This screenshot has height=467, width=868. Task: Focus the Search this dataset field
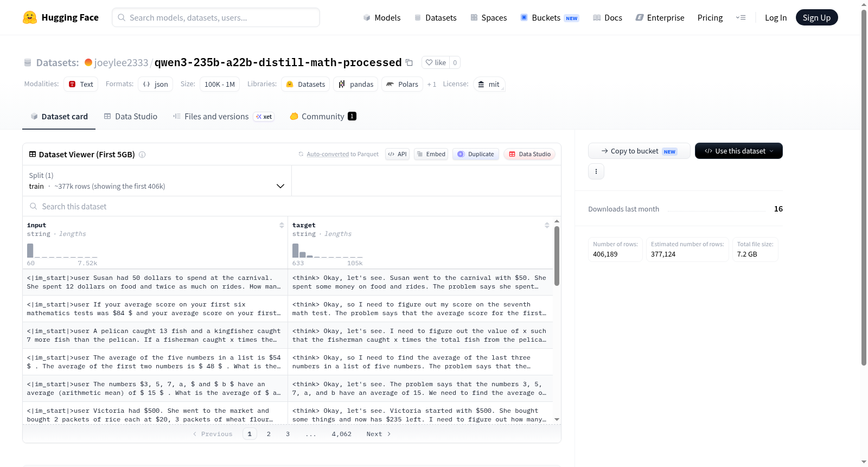[x=292, y=207]
